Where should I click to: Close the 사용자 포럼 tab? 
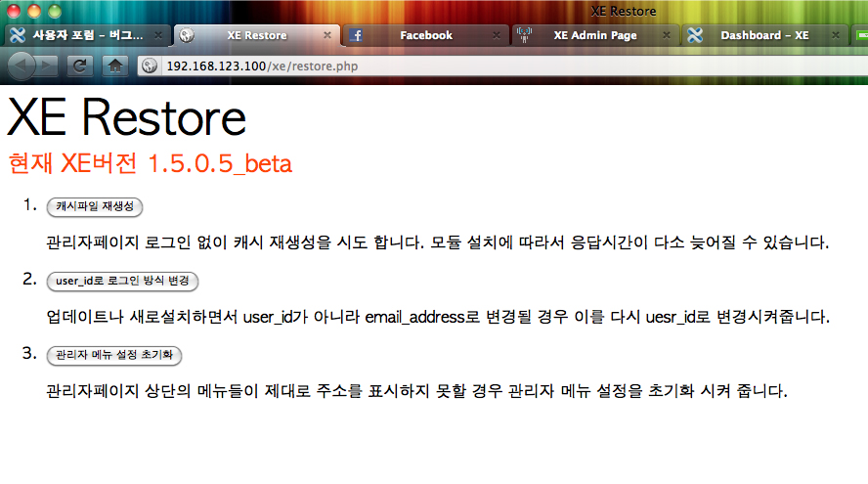point(158,35)
